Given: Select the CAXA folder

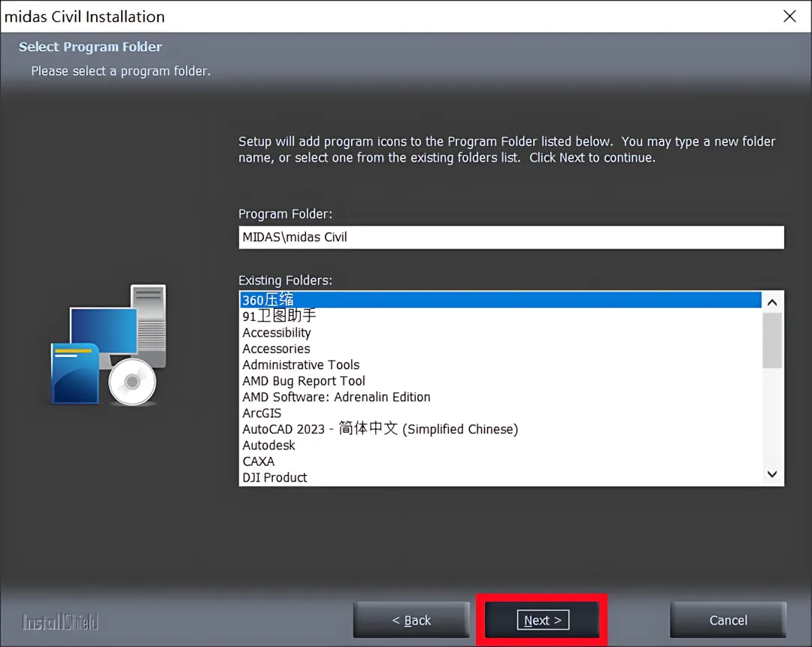Looking at the screenshot, I should pos(500,461).
